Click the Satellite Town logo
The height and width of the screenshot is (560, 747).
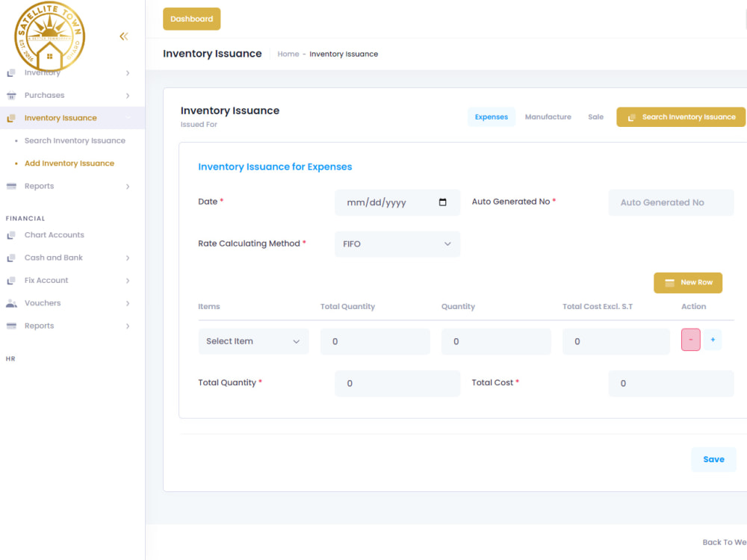pyautogui.click(x=49, y=37)
